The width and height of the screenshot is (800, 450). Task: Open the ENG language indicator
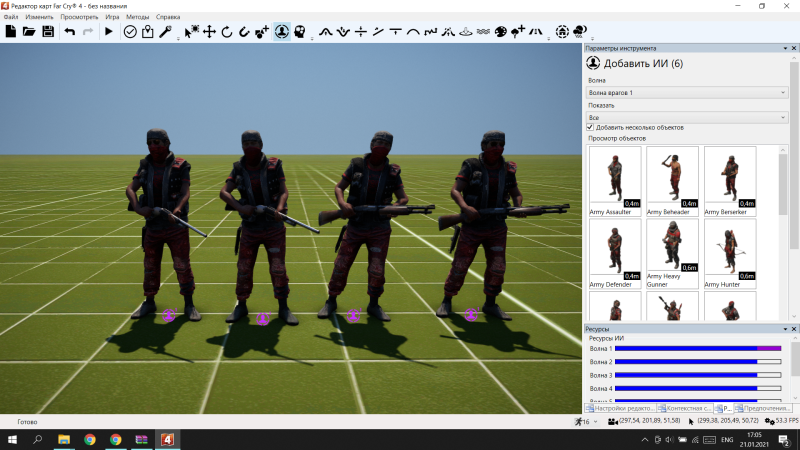point(727,439)
